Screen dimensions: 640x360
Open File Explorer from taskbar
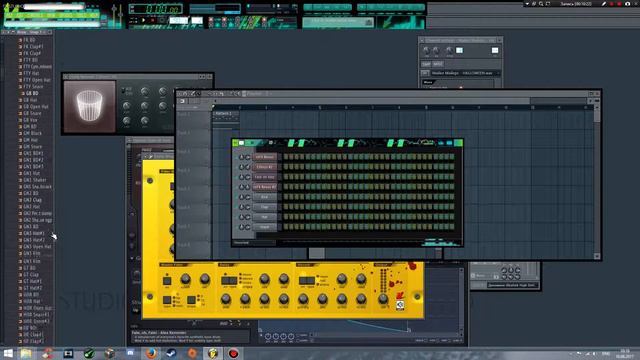point(26,353)
